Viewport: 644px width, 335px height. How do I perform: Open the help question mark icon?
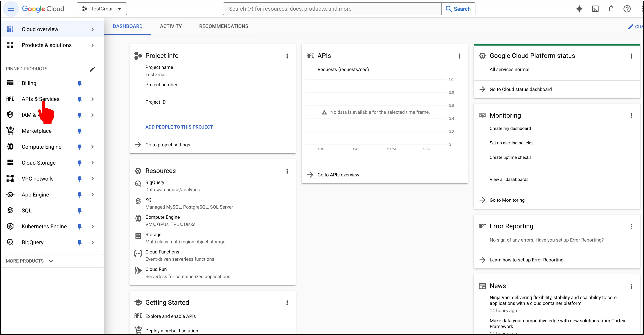tap(627, 9)
